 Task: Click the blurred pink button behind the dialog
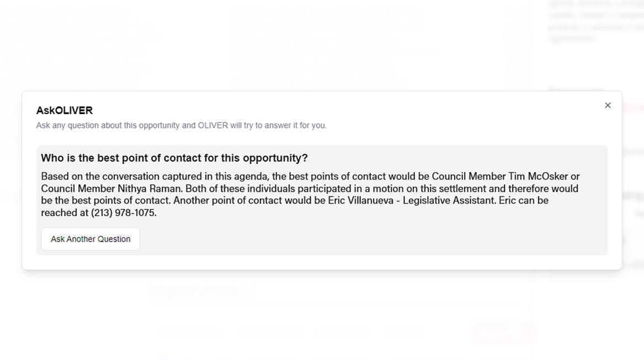pos(501,332)
